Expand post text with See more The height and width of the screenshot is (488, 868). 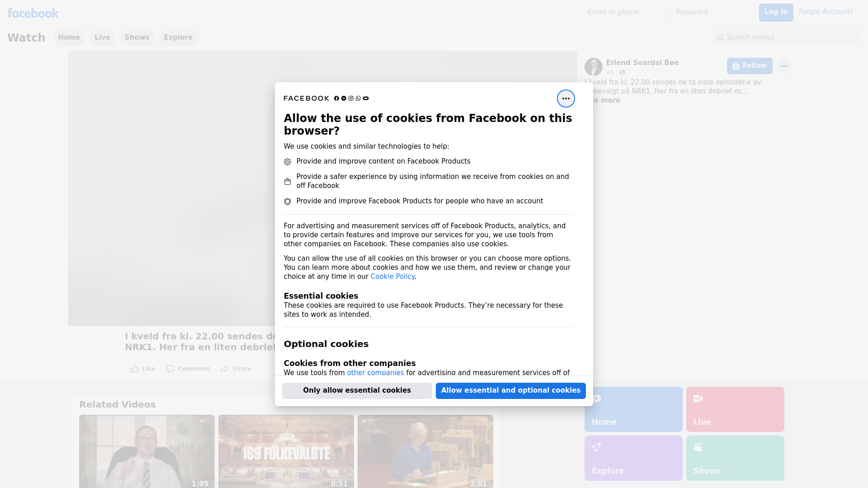(608, 100)
